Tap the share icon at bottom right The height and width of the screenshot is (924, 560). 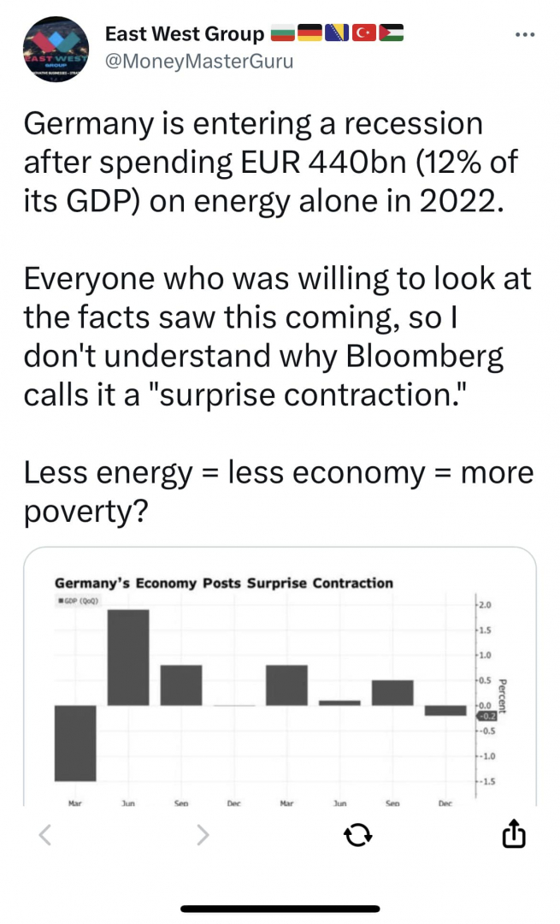(x=514, y=833)
